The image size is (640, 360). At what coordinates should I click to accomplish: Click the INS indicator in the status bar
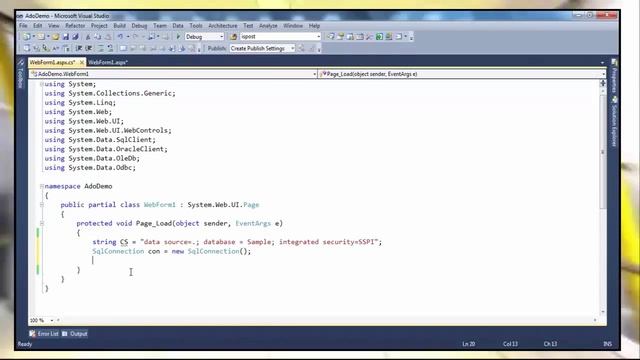click(607, 344)
